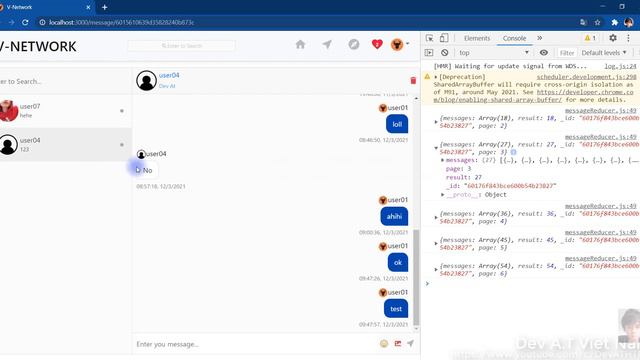
Task: Go forward in browser history
Action: tap(11, 22)
